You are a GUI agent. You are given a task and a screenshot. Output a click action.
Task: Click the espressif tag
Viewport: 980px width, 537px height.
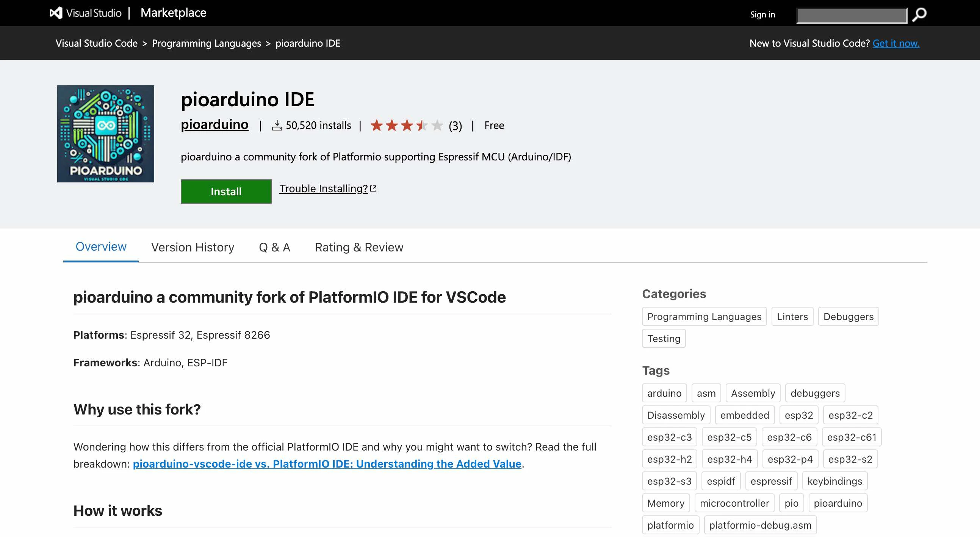(x=771, y=481)
